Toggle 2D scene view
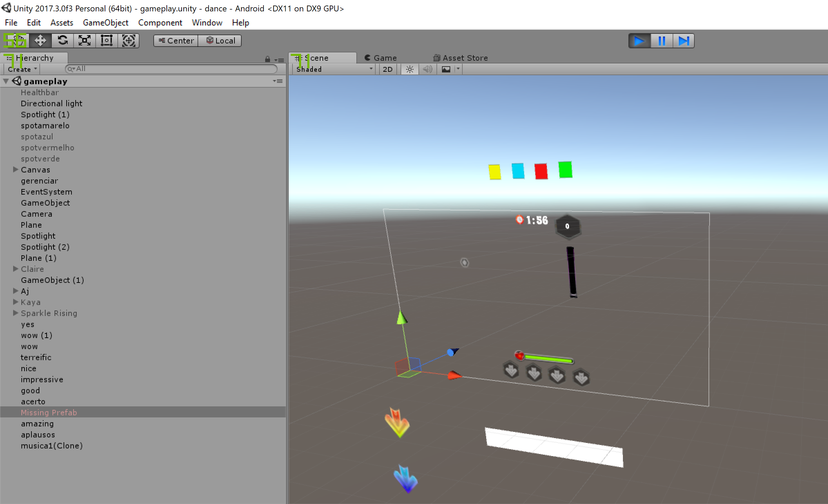Viewport: 828px width, 504px height. pyautogui.click(x=388, y=69)
